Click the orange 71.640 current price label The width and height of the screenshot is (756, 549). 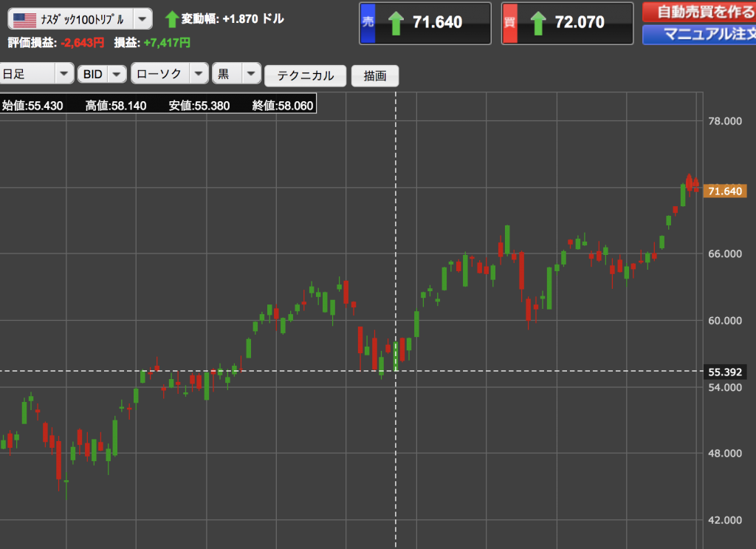tap(725, 191)
